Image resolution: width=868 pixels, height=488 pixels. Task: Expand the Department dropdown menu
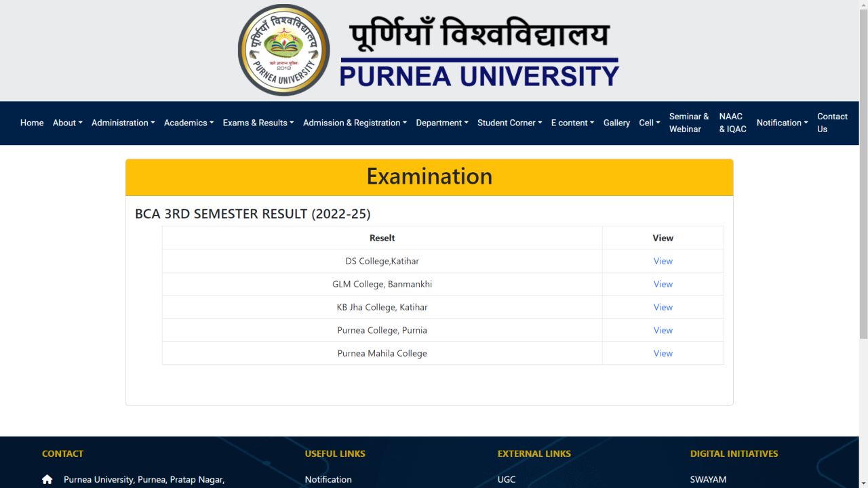point(442,123)
